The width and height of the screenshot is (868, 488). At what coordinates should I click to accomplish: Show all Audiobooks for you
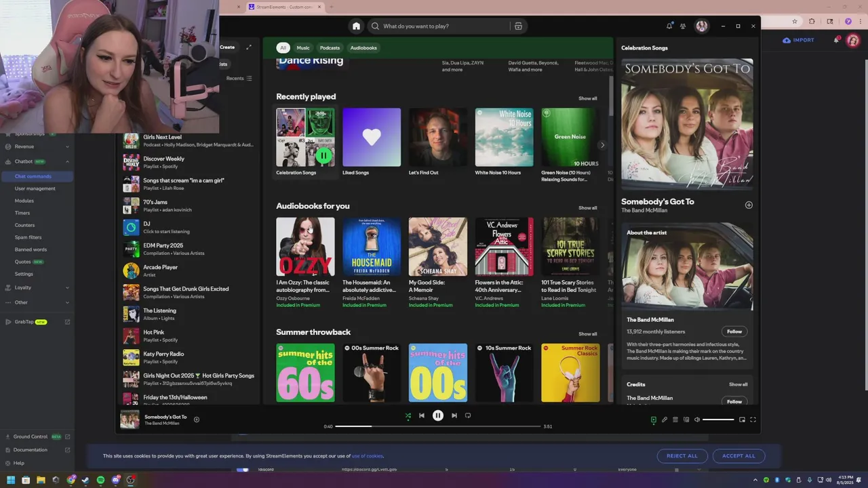588,208
